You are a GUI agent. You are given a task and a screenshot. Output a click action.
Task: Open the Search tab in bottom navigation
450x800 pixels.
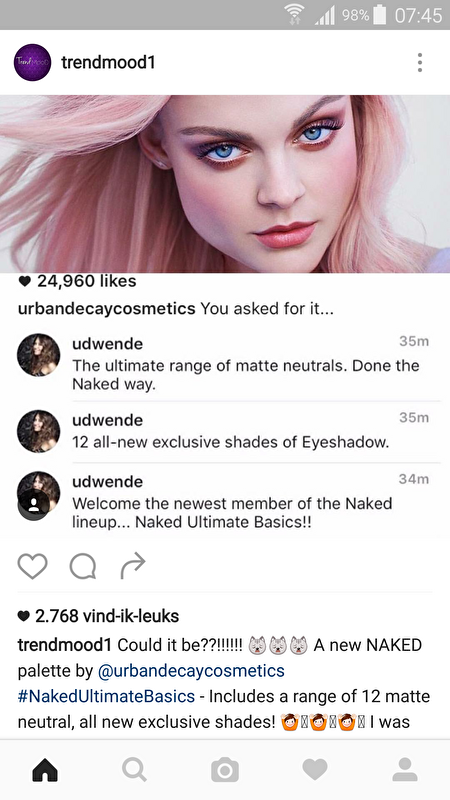pyautogui.click(x=135, y=770)
